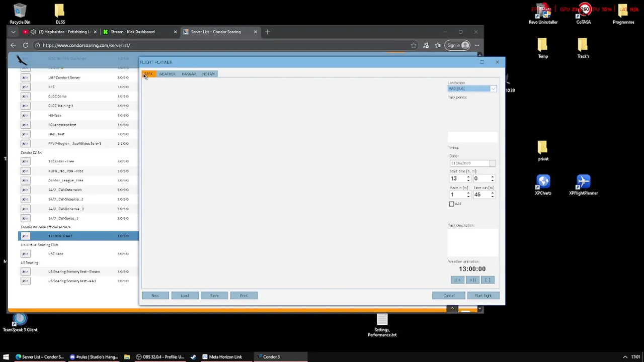The height and width of the screenshot is (362, 644).
Task: Switch to Meta Horizon Link in taskbar
Action: tap(222, 357)
